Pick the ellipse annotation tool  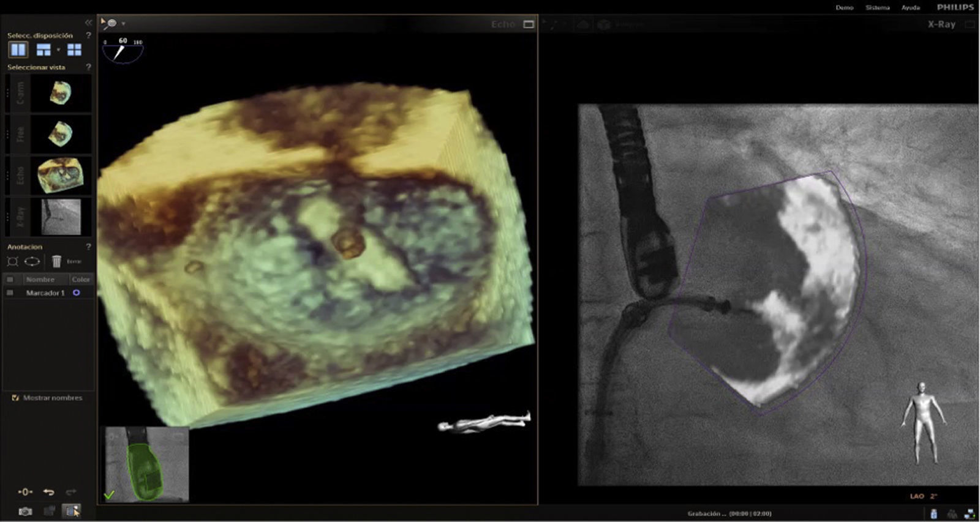coord(32,262)
